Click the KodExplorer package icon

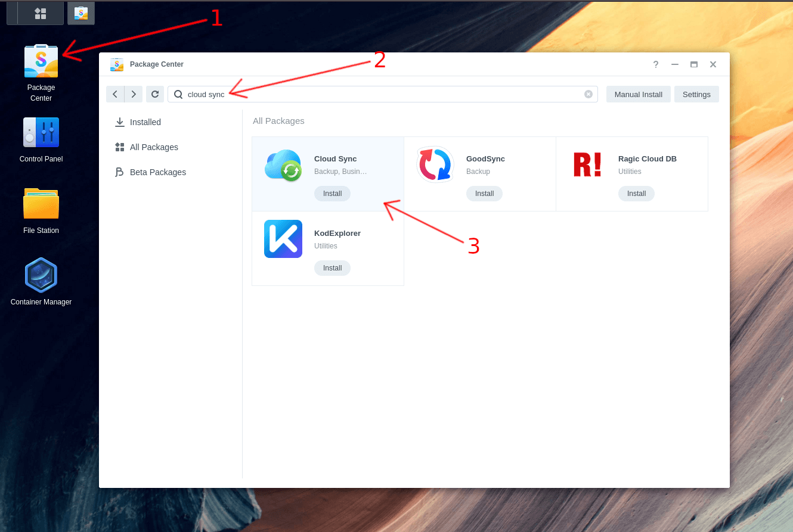click(x=283, y=239)
